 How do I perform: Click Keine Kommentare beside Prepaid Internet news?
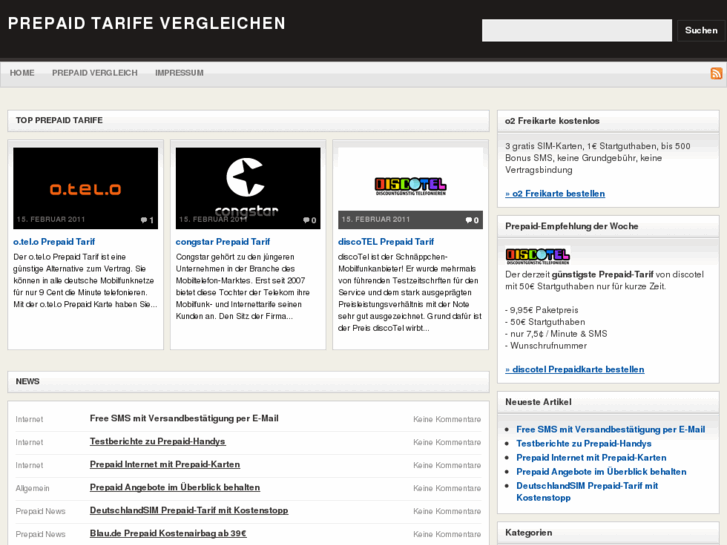pyautogui.click(x=447, y=465)
